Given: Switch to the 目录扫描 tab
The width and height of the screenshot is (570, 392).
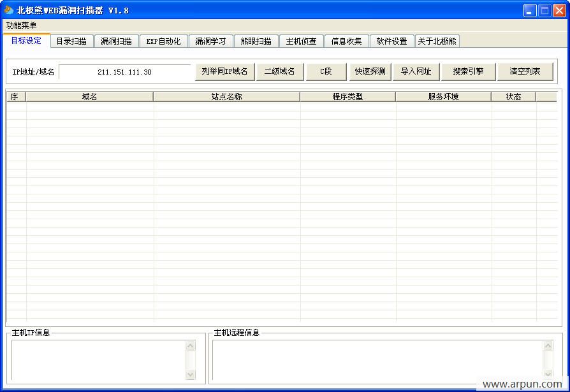Looking at the screenshot, I should (x=71, y=41).
